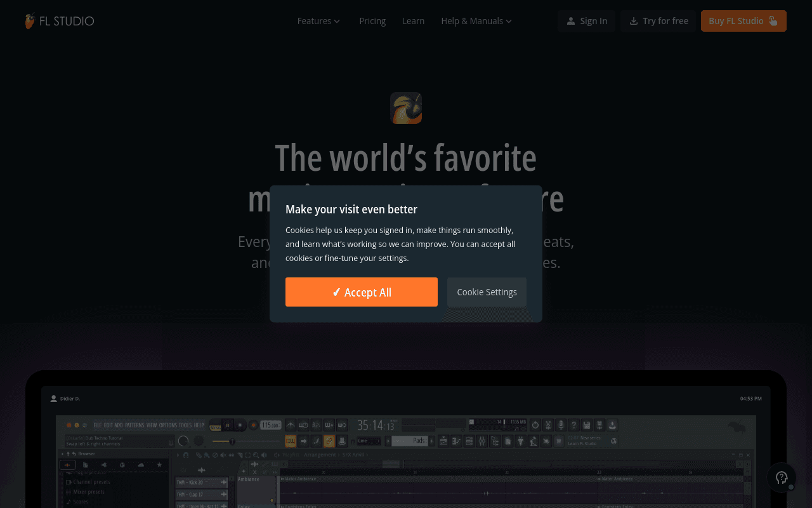Viewport: 812px width, 508px height.
Task: Click the undo history circular arrow icon
Action: coord(535,425)
